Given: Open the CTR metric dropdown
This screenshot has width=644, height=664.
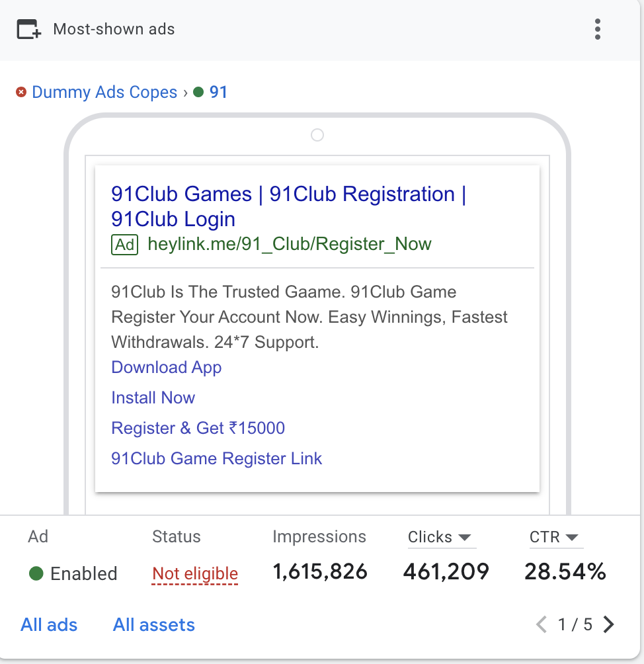Looking at the screenshot, I should pyautogui.click(x=573, y=537).
